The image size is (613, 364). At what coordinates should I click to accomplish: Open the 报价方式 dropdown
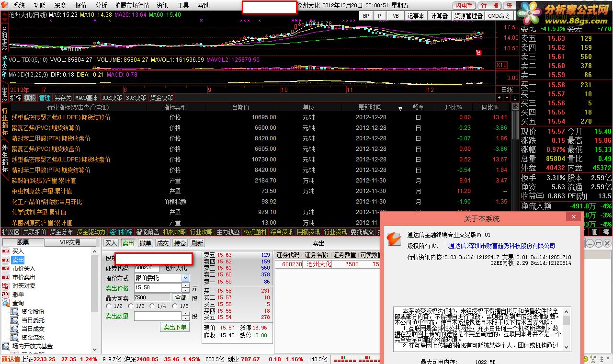pyautogui.click(x=185, y=278)
